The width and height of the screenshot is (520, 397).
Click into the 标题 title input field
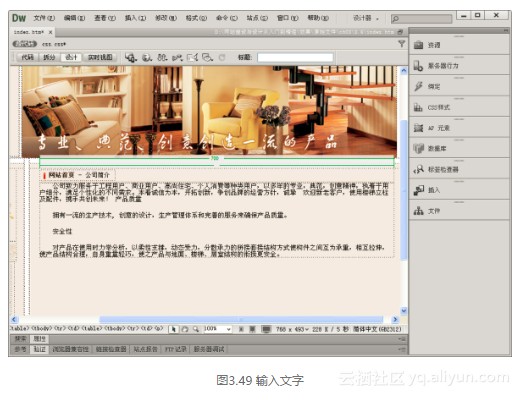[x=295, y=57]
